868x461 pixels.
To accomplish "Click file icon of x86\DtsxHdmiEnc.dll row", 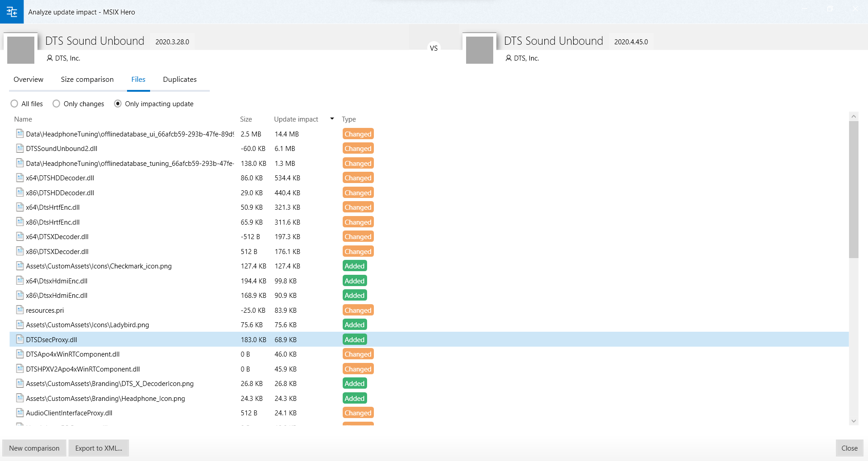I will (20, 295).
